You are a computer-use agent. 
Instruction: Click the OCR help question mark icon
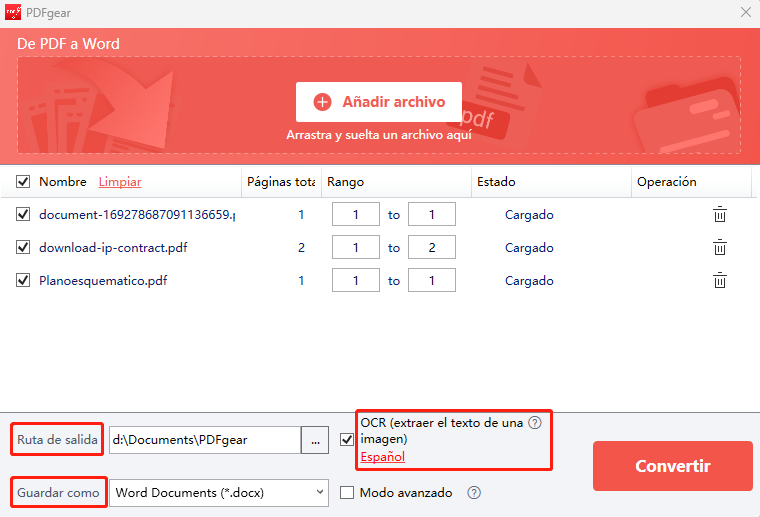535,423
